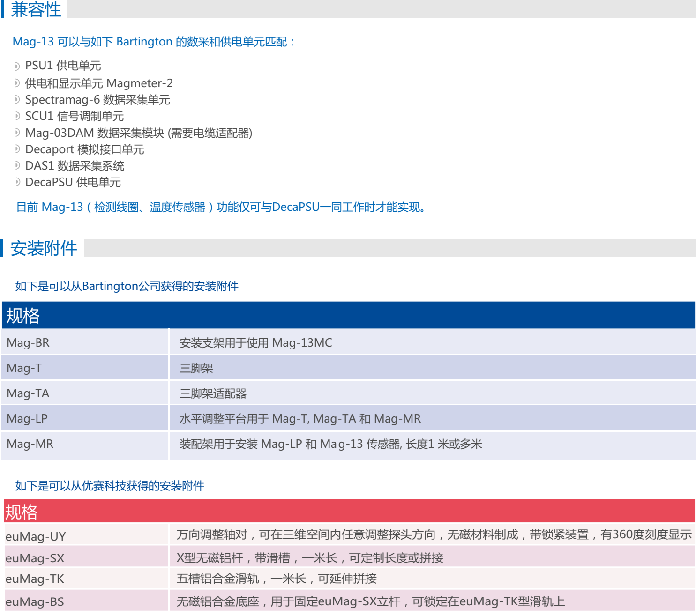Viewport: 696px width, 616px height.
Task: Select the Mag-13 Bartington compatibility intro line
Action: (x=154, y=42)
